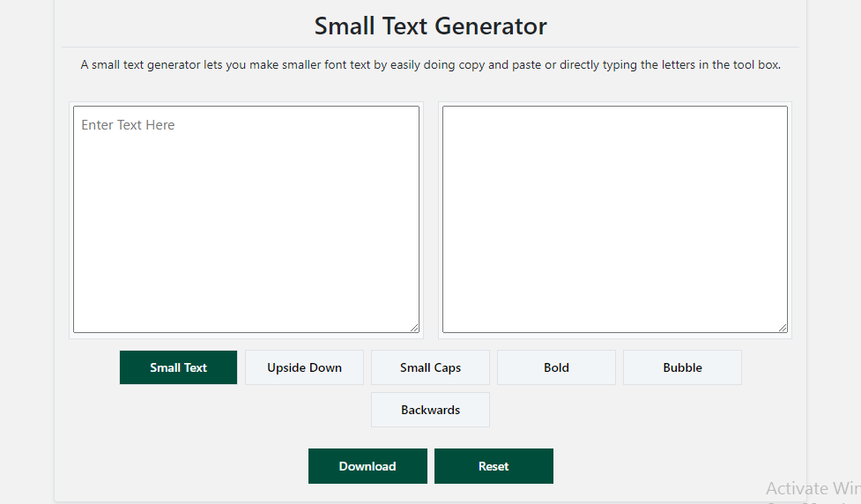Image resolution: width=861 pixels, height=504 pixels.
Task: Click the small text generator description sentence
Action: pos(430,65)
